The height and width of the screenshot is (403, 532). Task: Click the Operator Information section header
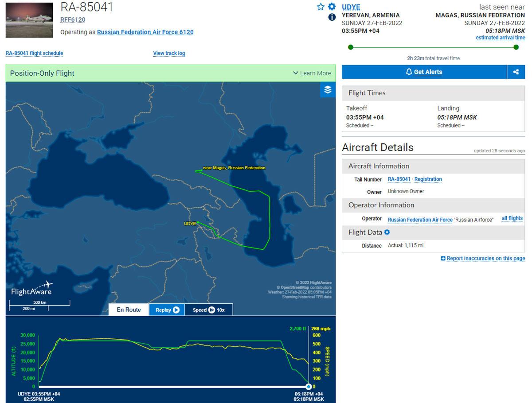(433, 205)
